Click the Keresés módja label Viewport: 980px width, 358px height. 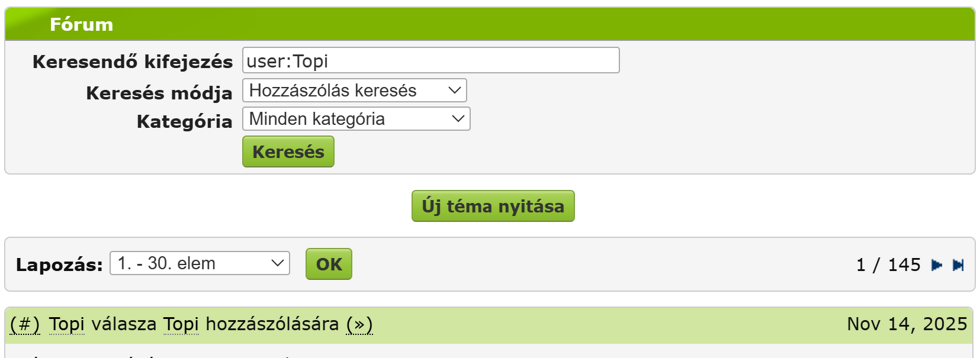point(159,93)
